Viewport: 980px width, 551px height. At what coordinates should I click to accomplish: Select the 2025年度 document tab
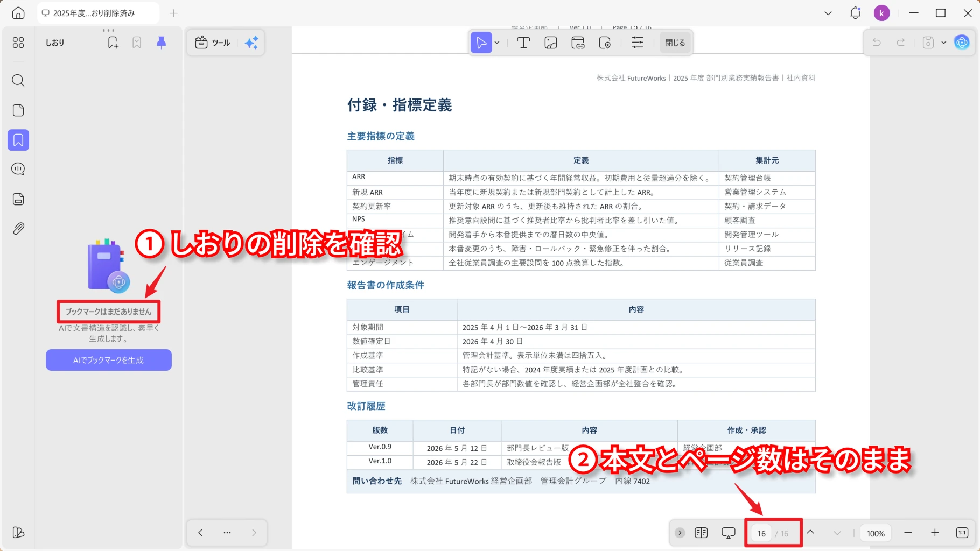click(x=98, y=13)
